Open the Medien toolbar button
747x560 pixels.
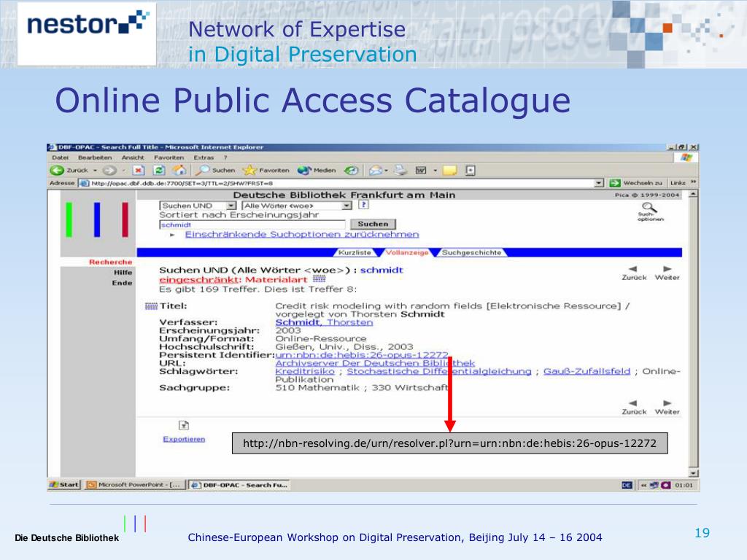pos(317,170)
